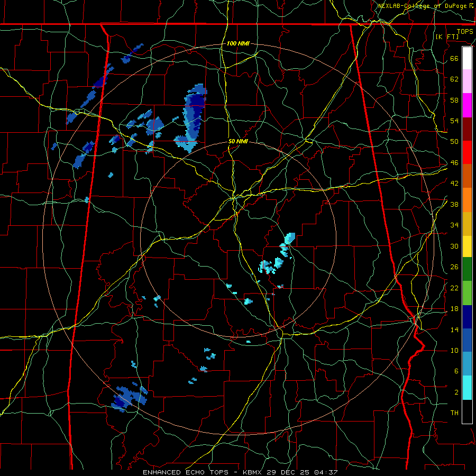Click the legend value "62"
This screenshot has width=476, height=476.
point(454,79)
